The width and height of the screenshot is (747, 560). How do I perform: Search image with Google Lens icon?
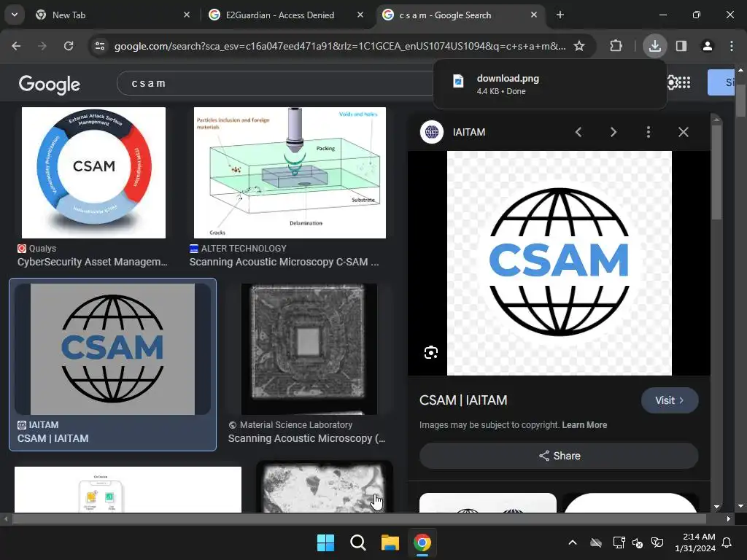click(x=431, y=352)
